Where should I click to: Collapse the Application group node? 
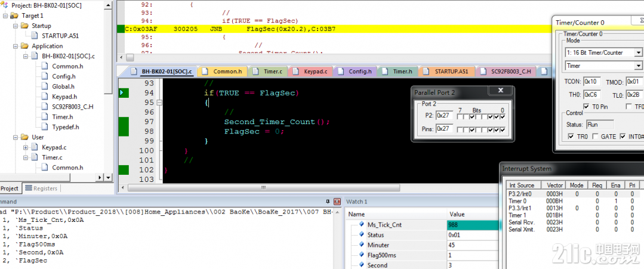tap(15, 46)
